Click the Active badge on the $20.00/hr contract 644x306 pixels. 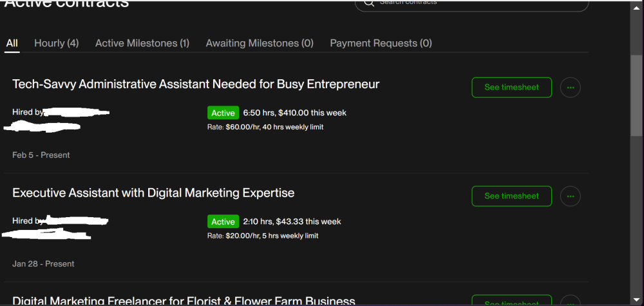click(x=223, y=222)
